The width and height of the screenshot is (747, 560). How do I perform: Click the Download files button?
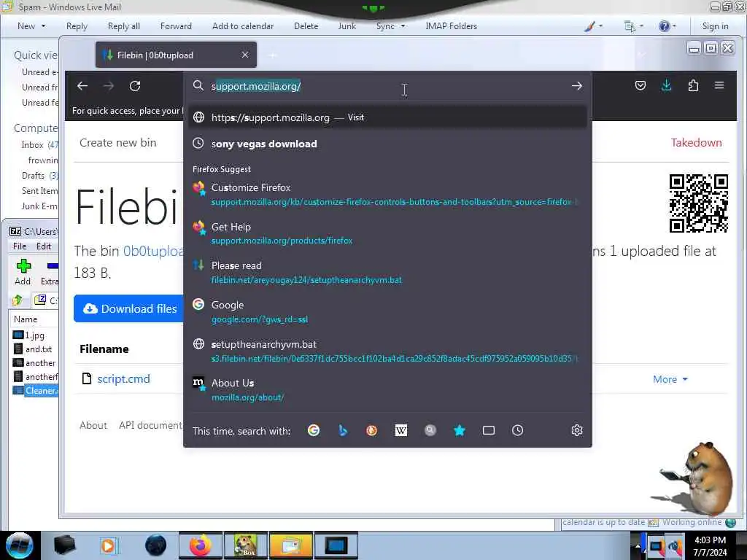pyautogui.click(x=128, y=308)
